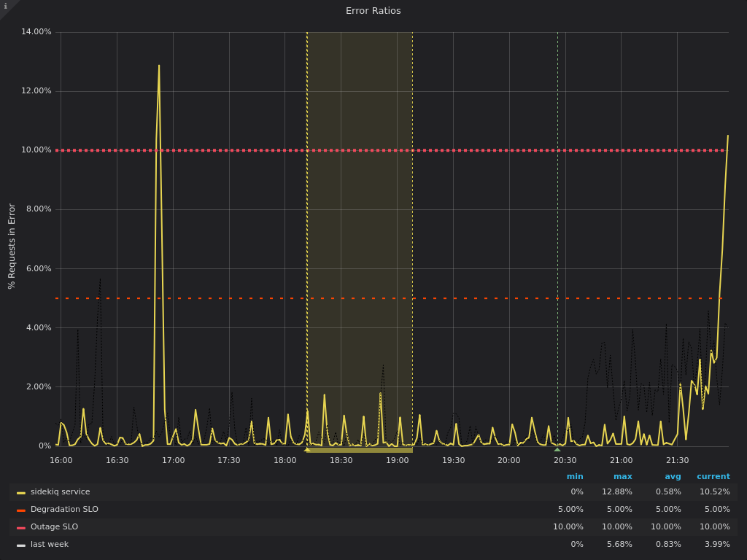Viewport: 747px width, 560px height.
Task: Isolate the last week series label
Action: pyautogui.click(x=49, y=545)
